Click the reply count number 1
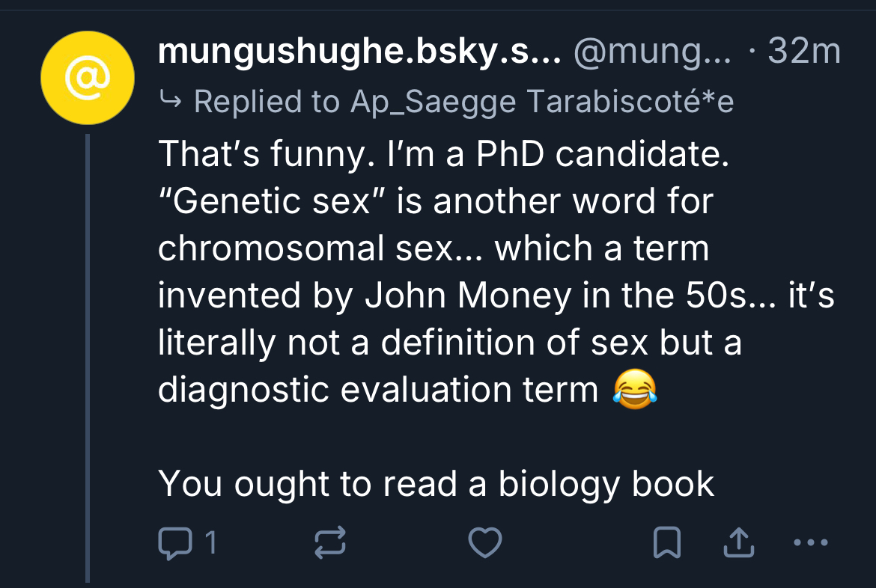876x588 pixels. pos(211,543)
